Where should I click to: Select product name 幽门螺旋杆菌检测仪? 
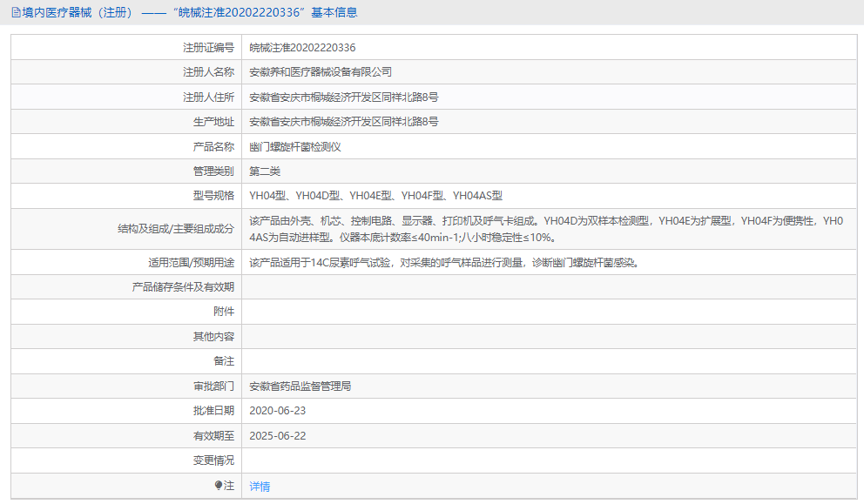coord(294,146)
